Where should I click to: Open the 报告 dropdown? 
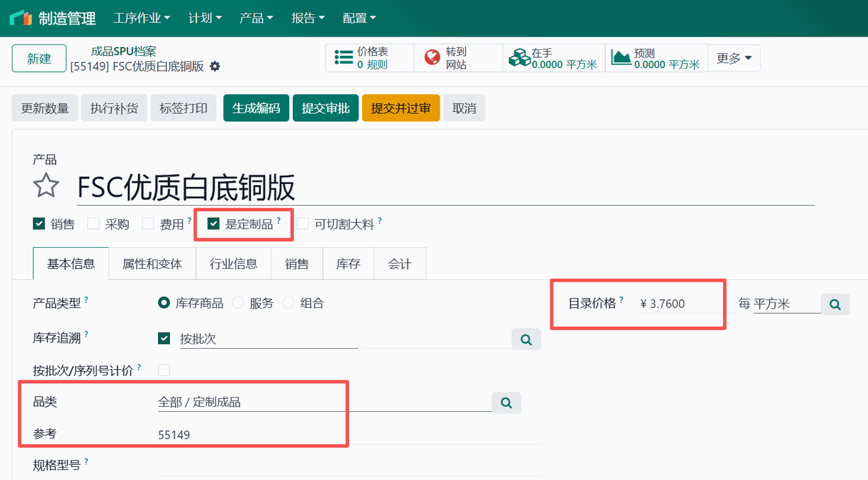pyautogui.click(x=307, y=18)
